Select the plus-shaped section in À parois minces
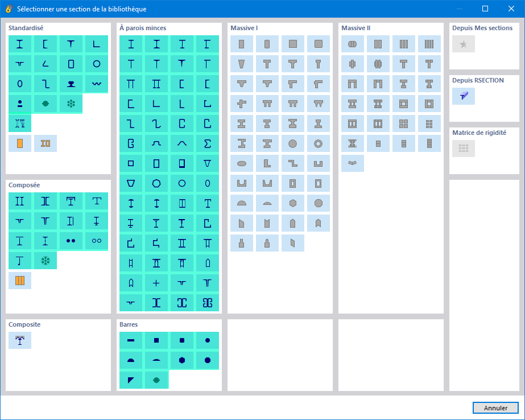This screenshot has width=525, height=420. point(156,283)
